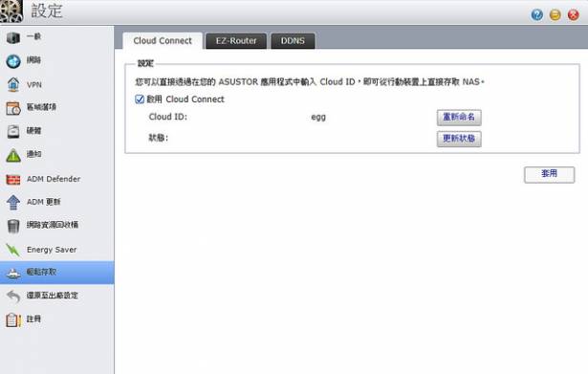Open ADM Defender firewall icon

click(13, 179)
